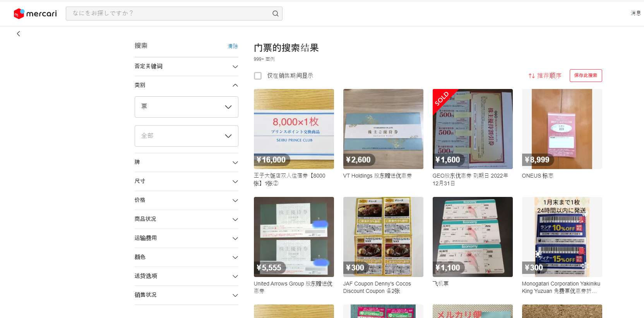Viewport: 644px width, 318px height.
Task: Open the ¥16,000 Prince hotel voucher thumbnail
Action: point(294,129)
